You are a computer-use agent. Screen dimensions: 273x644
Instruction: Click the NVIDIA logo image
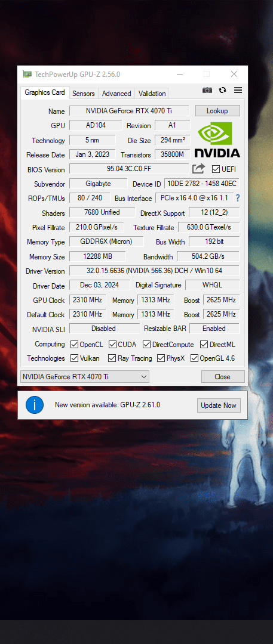(217, 140)
